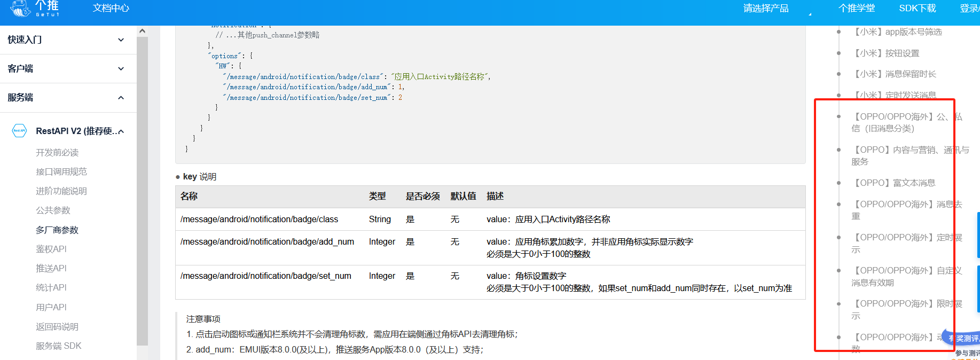Jump to 【OPPO/OPPO海外】定时展示 section
Screen dimensions: 980x360
tap(906, 243)
